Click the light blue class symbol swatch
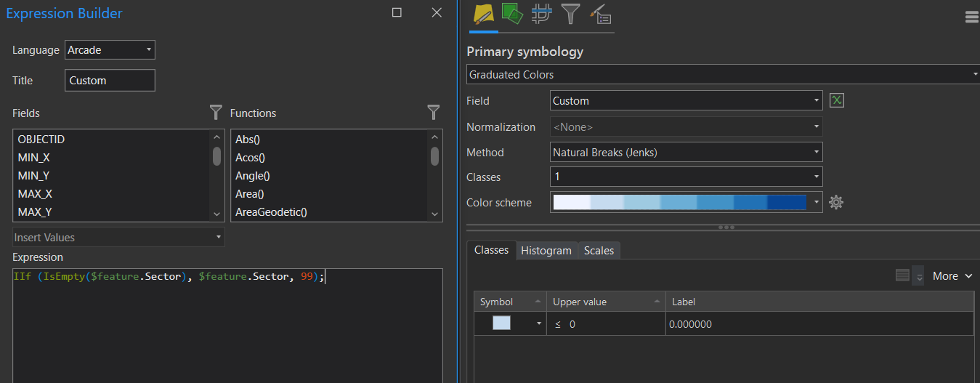 (501, 323)
